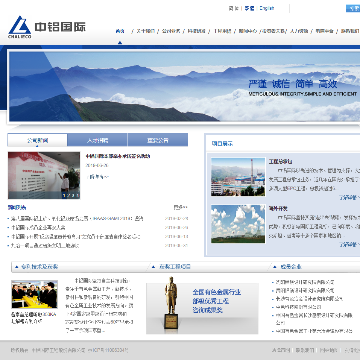Screen dimensions: 360x360
Task: Switch to the last blue news tab
Action: coord(158,140)
